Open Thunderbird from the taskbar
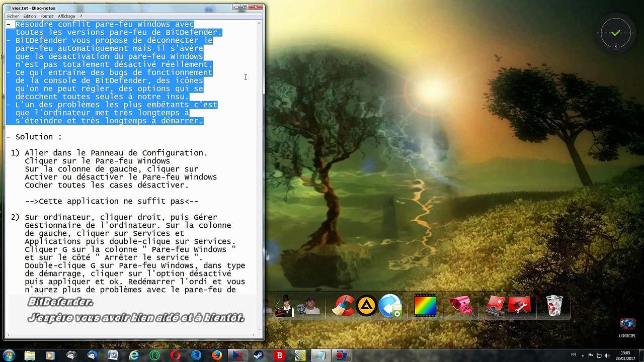This screenshot has width=644, height=362. point(92,355)
